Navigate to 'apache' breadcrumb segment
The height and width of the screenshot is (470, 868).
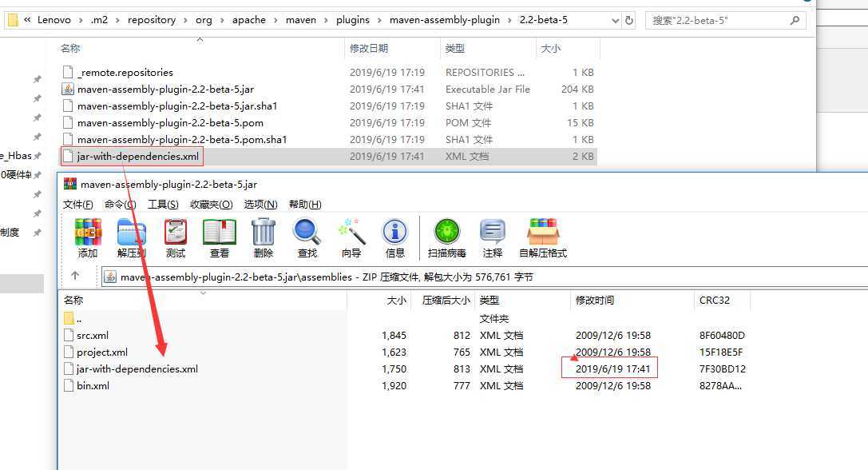click(248, 20)
